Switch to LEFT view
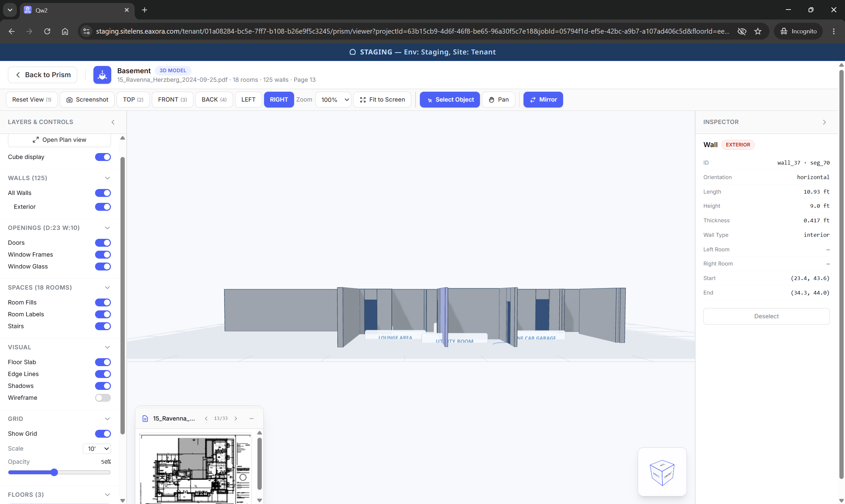The height and width of the screenshot is (504, 845). click(248, 100)
